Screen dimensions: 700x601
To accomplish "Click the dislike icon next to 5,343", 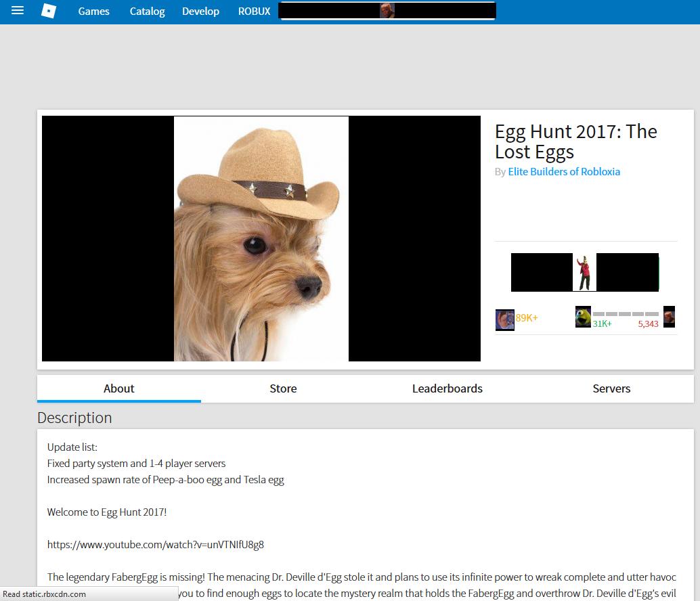I will 669,317.
